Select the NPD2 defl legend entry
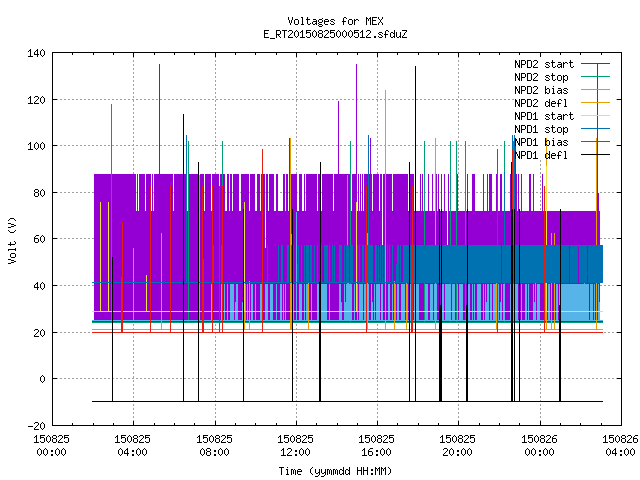Image resolution: width=640 pixels, height=480 pixels. (x=541, y=103)
